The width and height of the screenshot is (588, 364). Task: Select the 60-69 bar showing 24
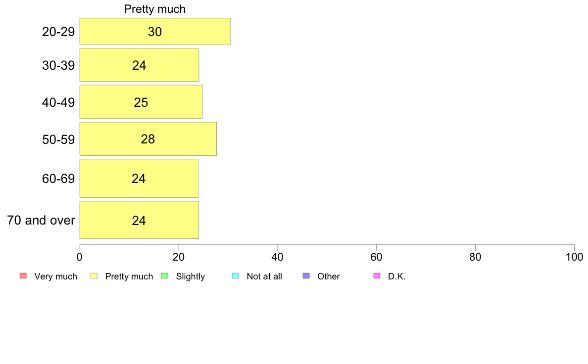pos(139,179)
